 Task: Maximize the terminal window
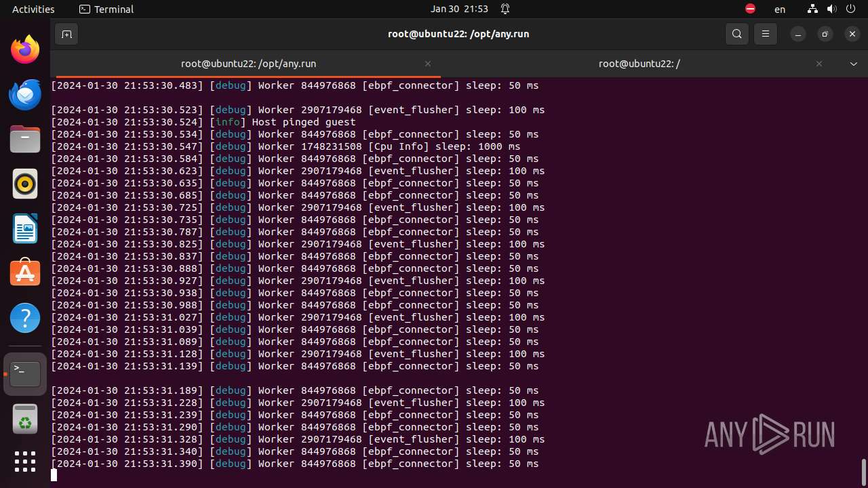825,34
